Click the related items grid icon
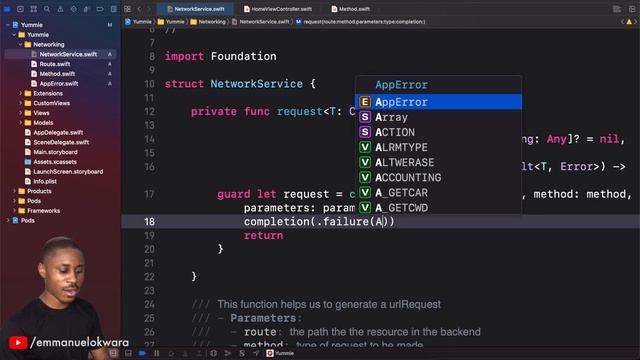 pyautogui.click(x=128, y=9)
